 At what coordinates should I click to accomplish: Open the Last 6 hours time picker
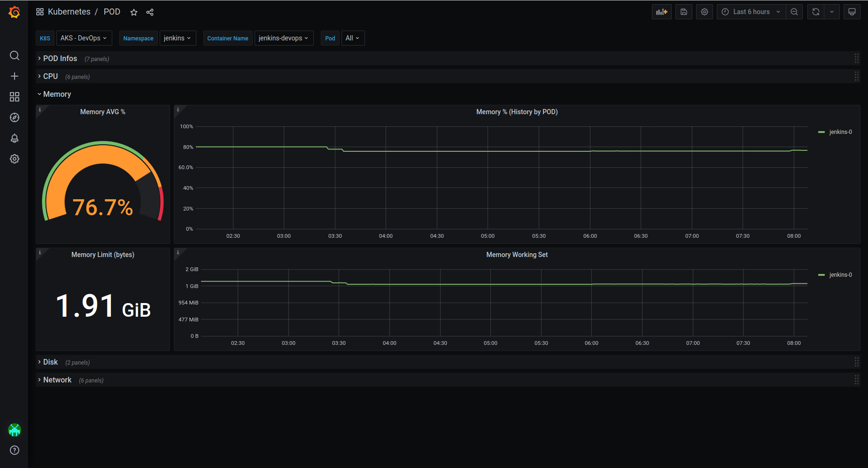(752, 12)
